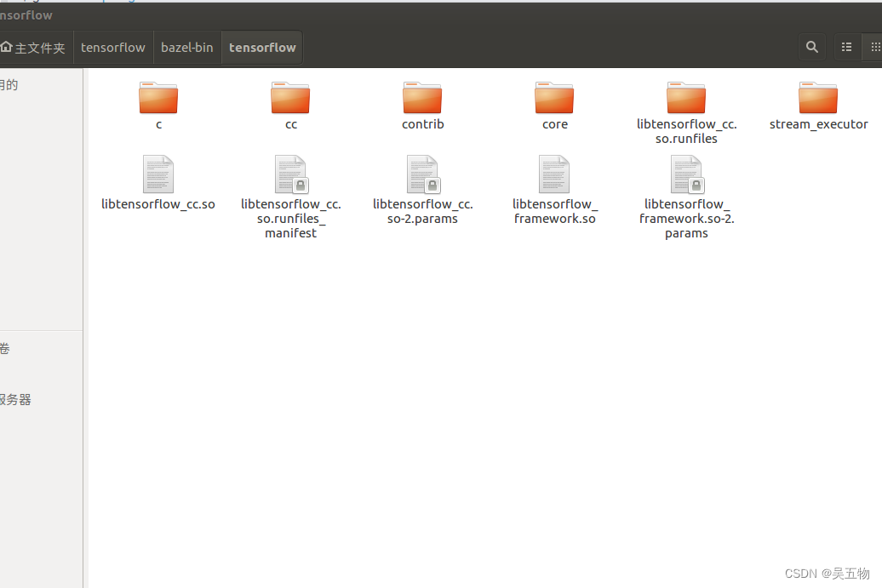882x588 pixels.
Task: Open the 'cc' folder icon
Action: tap(290, 98)
